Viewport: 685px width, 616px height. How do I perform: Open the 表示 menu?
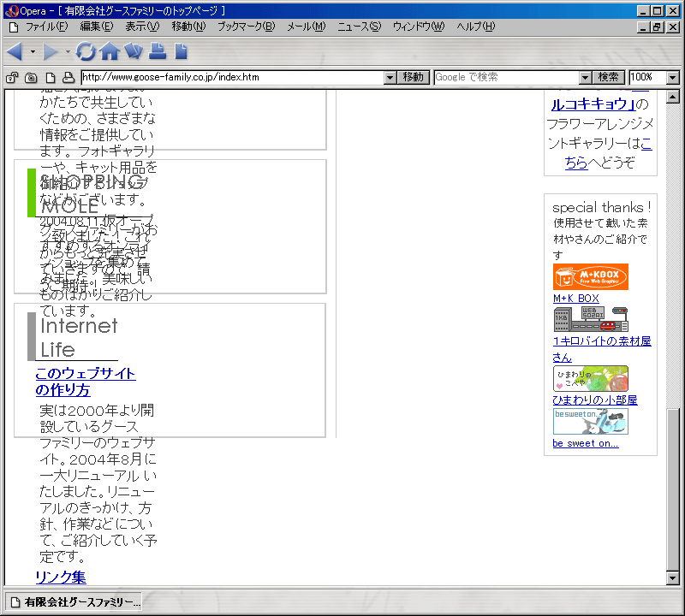click(x=142, y=27)
